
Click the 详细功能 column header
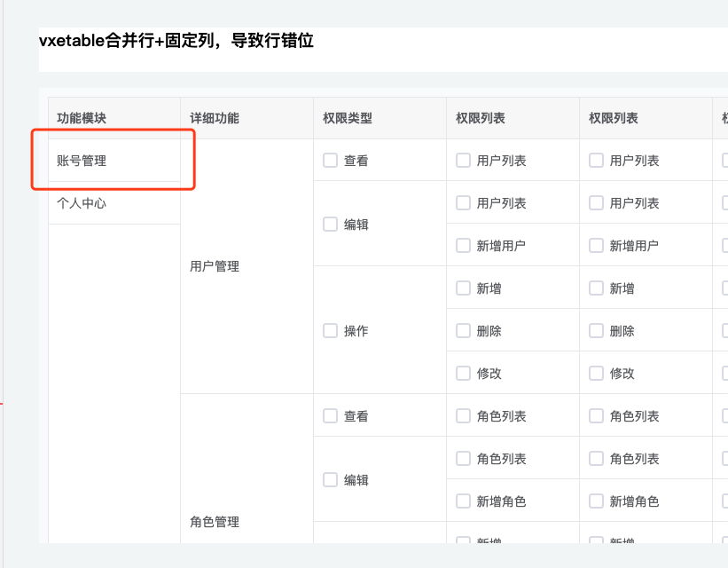pyautogui.click(x=247, y=118)
